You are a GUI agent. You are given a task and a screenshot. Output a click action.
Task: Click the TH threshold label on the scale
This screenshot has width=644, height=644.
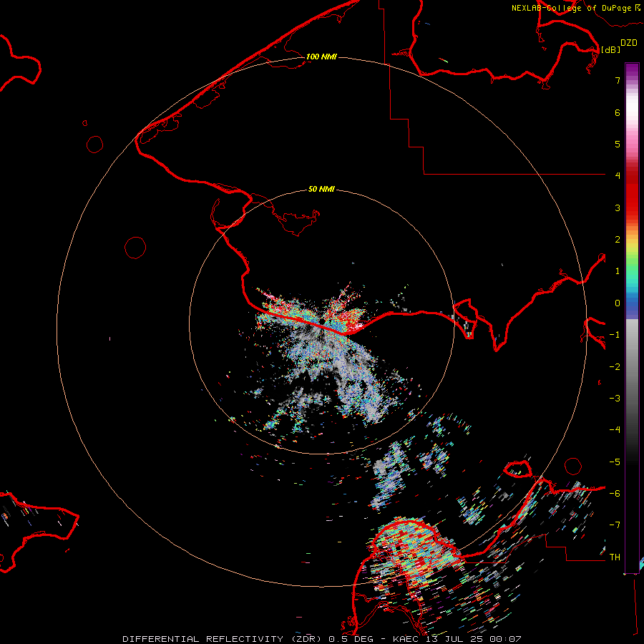click(x=615, y=557)
